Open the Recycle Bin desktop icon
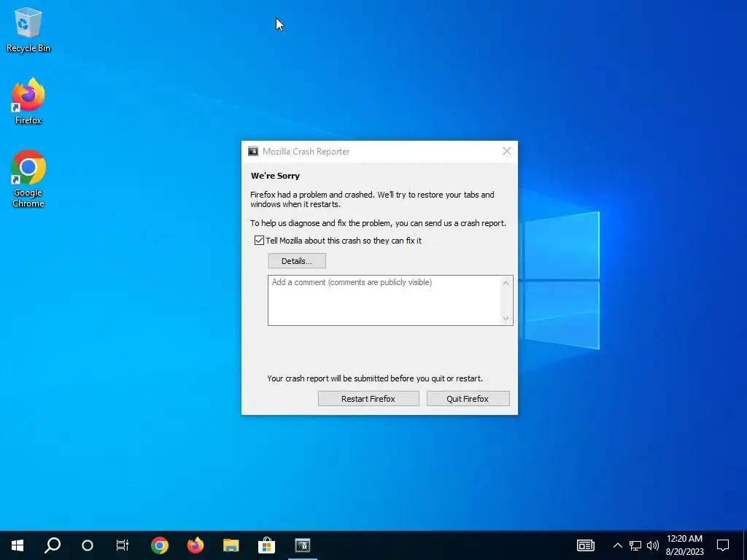 (x=28, y=30)
